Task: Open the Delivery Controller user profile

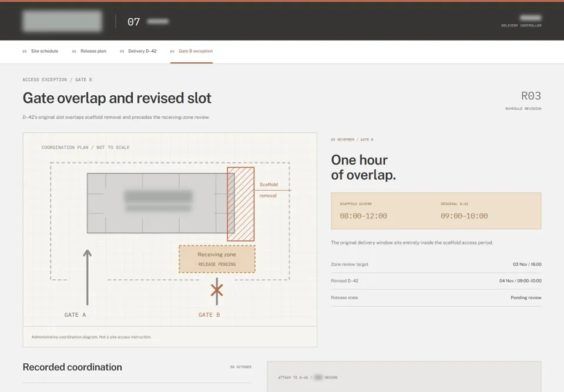Action: [521, 21]
